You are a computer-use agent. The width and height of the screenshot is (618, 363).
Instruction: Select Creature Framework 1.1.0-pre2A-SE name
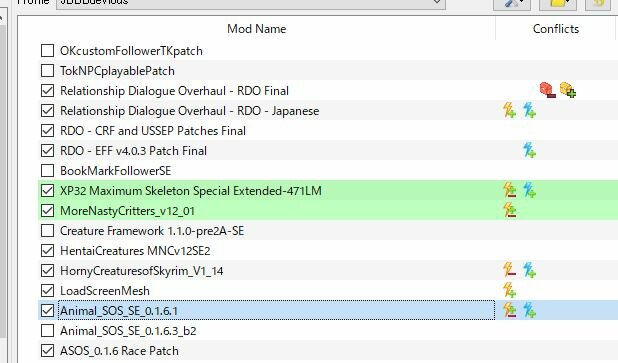[x=152, y=231]
